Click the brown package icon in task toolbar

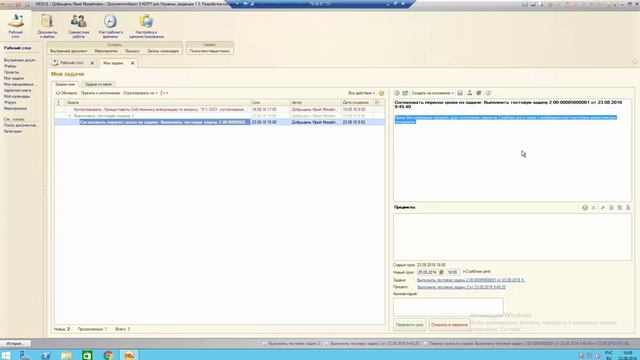click(479, 93)
